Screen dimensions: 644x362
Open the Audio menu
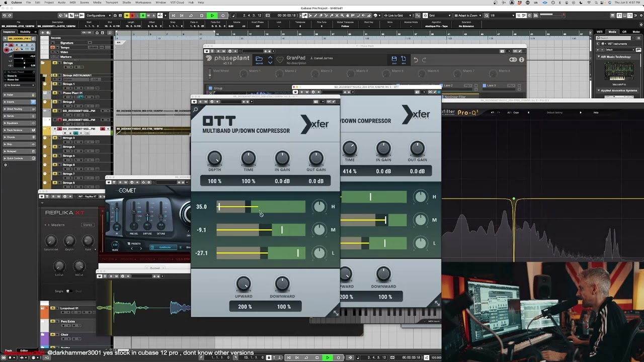click(61, 3)
